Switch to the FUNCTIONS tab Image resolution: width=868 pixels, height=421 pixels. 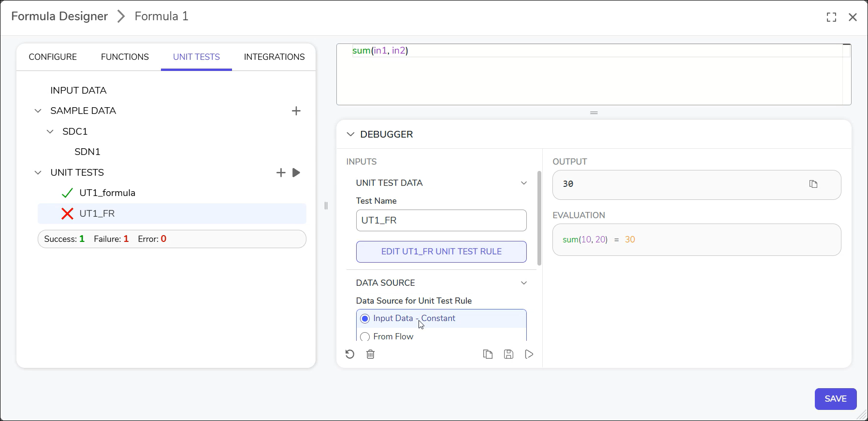(125, 57)
